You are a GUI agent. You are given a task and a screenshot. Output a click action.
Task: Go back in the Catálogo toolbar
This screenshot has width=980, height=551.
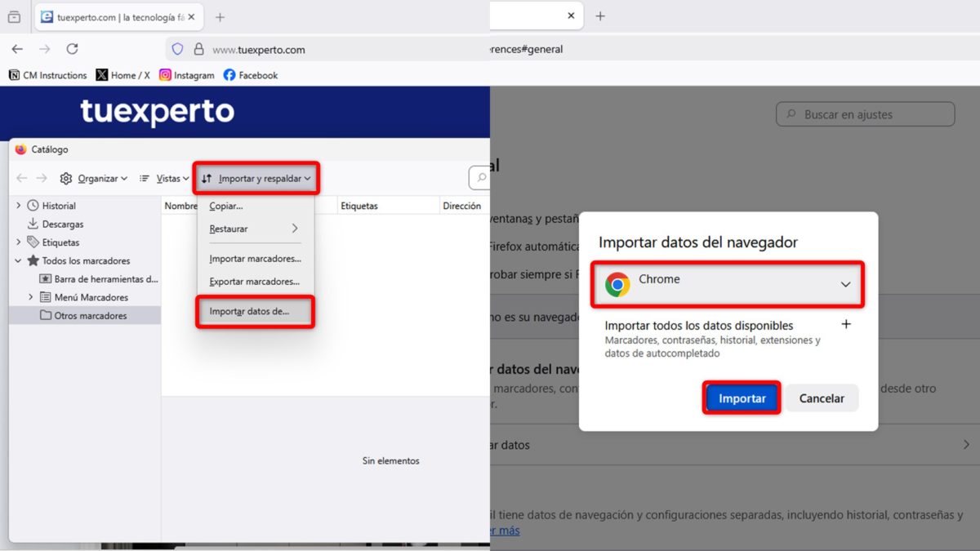pos(22,178)
